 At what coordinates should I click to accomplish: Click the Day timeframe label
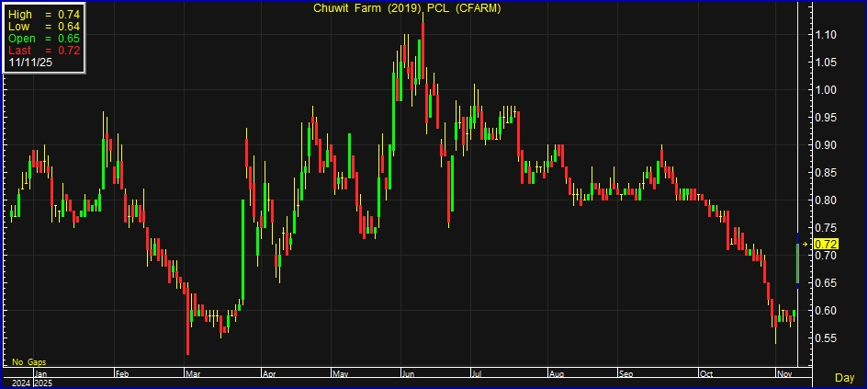843,378
